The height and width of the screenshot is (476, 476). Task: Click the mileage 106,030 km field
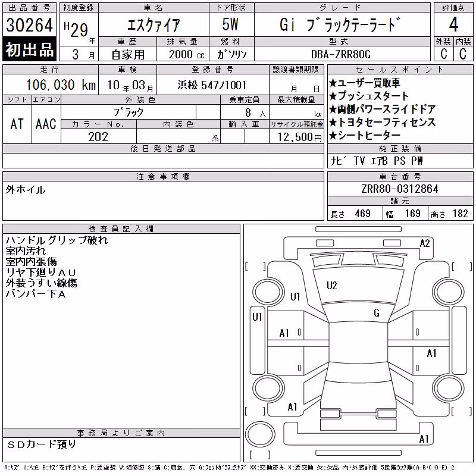pyautogui.click(x=61, y=85)
